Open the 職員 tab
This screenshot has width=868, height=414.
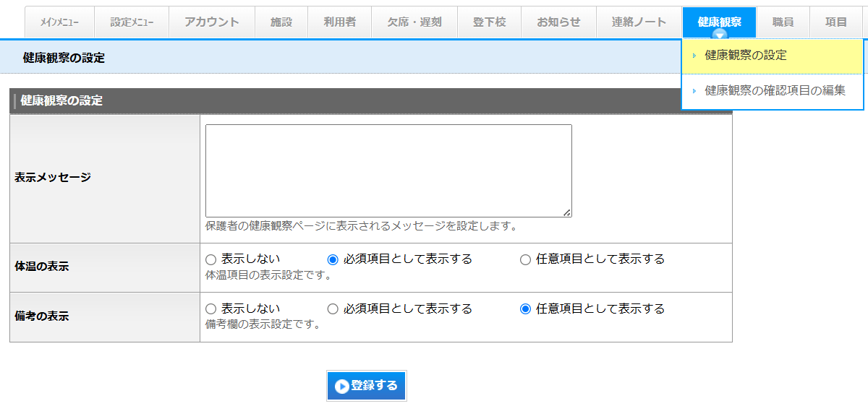point(783,22)
